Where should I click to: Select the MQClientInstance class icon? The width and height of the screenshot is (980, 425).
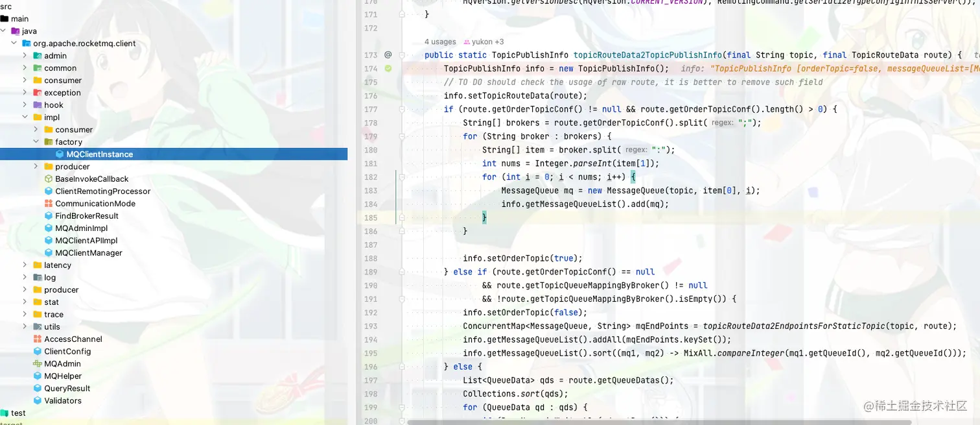click(x=60, y=154)
